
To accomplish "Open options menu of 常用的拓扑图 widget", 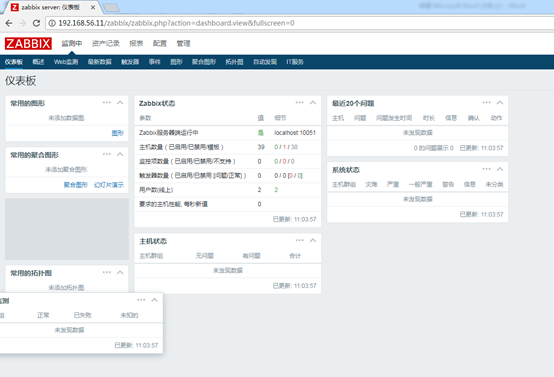I will pyautogui.click(x=107, y=272).
